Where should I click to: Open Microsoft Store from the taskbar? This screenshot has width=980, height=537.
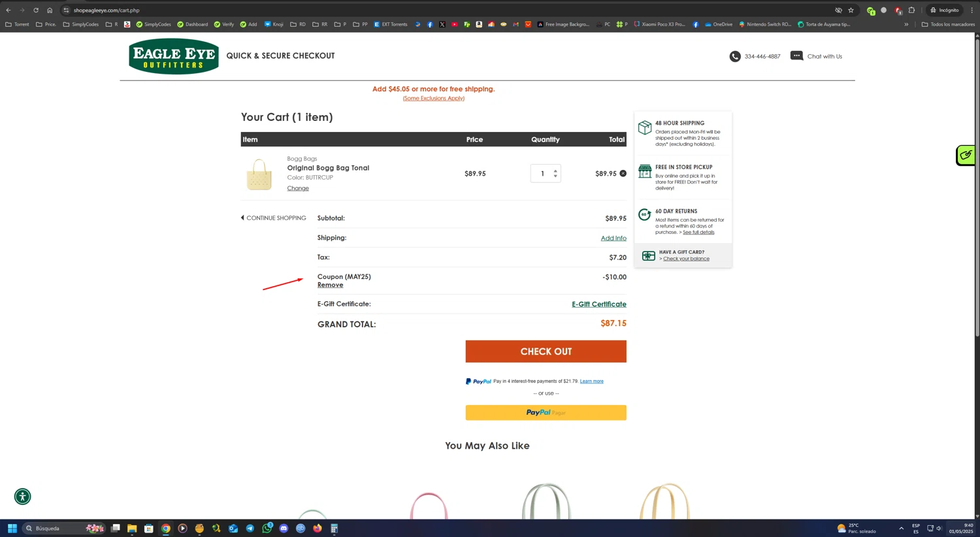pyautogui.click(x=149, y=529)
